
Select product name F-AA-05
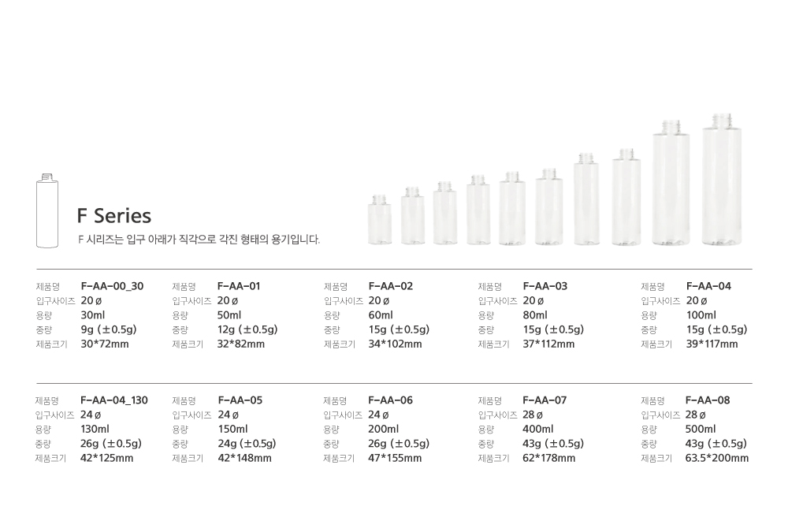click(x=240, y=400)
